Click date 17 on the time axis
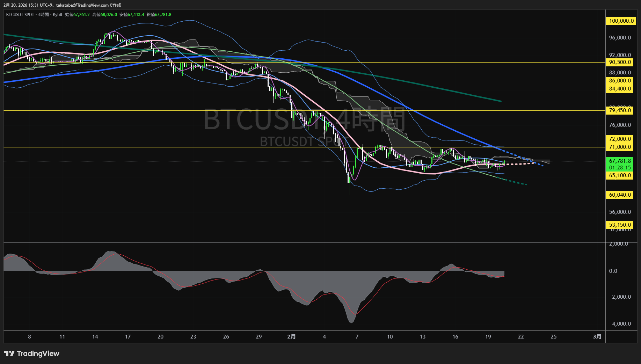This screenshot has height=364, width=641. tap(128, 337)
